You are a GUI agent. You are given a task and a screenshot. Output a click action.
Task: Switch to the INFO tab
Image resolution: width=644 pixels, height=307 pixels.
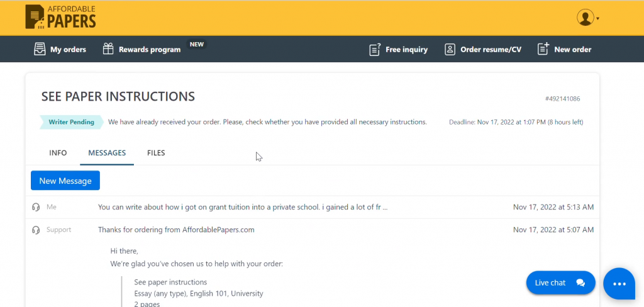coord(58,153)
